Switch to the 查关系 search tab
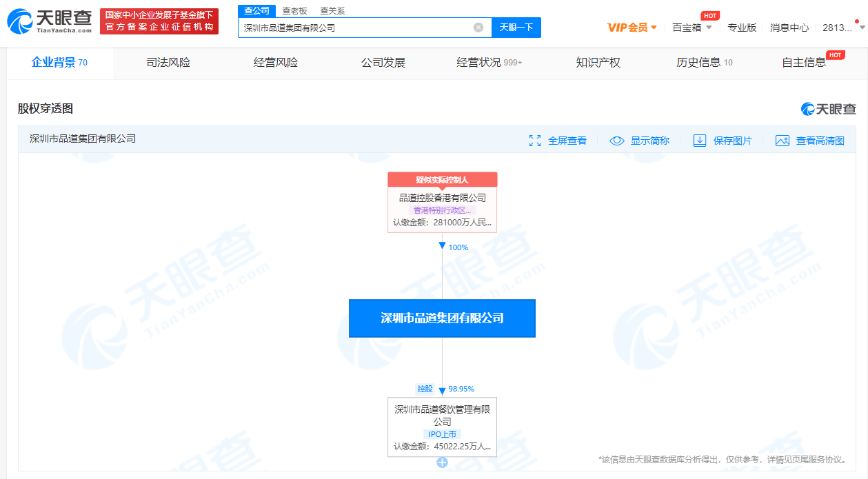 [x=332, y=11]
